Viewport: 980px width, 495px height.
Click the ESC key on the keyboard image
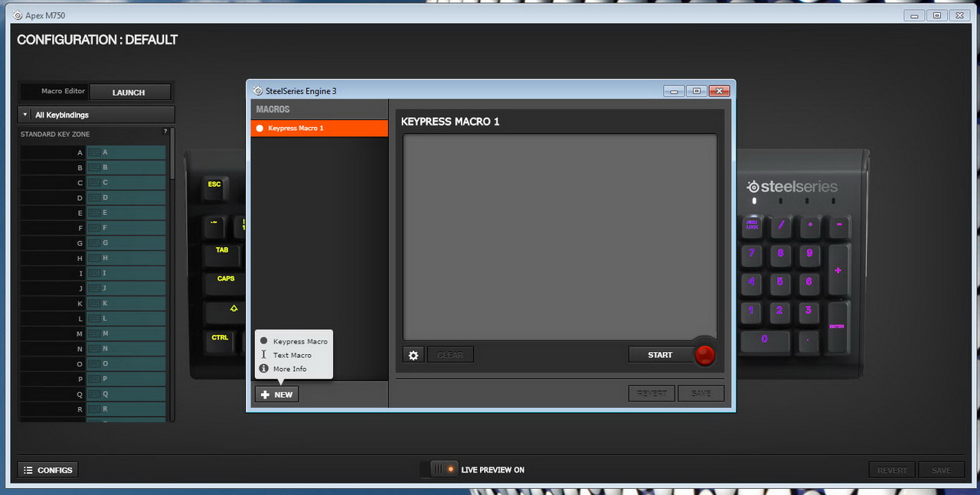[215, 187]
